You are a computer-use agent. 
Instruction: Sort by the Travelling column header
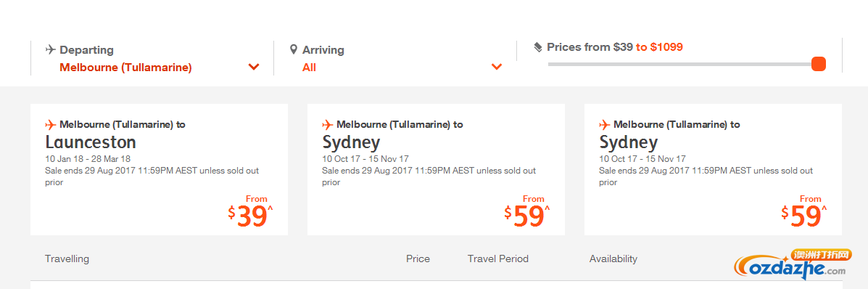(67, 259)
